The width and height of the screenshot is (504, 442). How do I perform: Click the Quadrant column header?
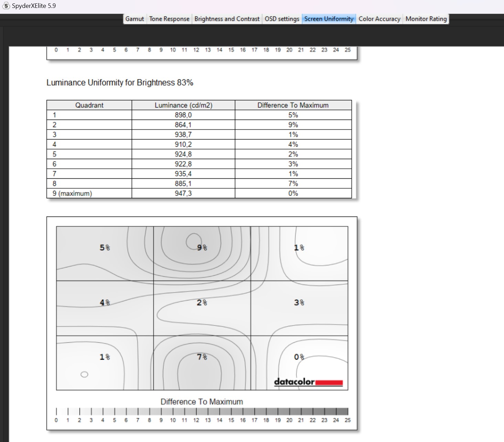click(89, 105)
